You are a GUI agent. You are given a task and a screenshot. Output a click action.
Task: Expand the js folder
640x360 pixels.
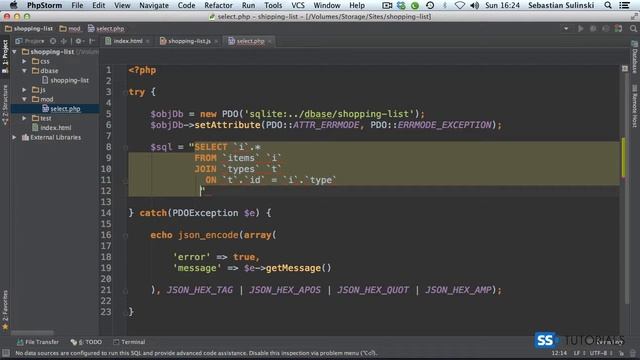24,90
